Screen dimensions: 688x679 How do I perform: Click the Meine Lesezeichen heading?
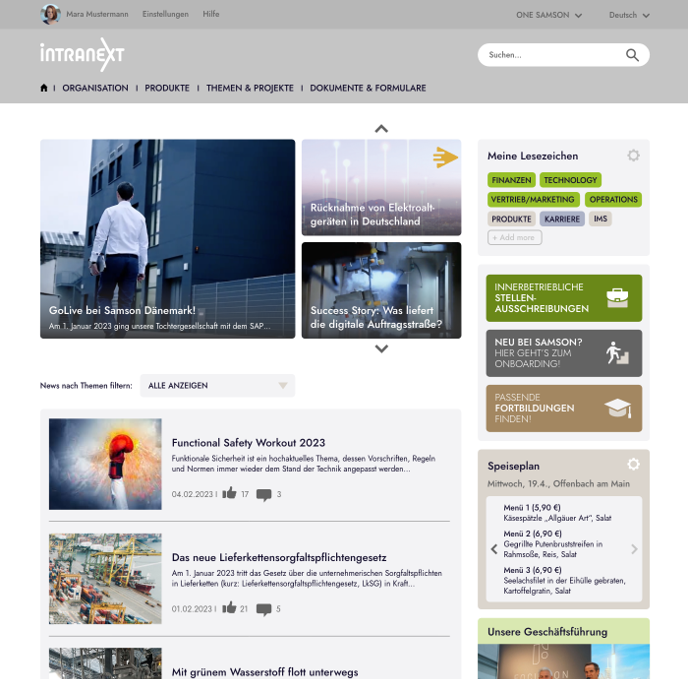point(533,156)
